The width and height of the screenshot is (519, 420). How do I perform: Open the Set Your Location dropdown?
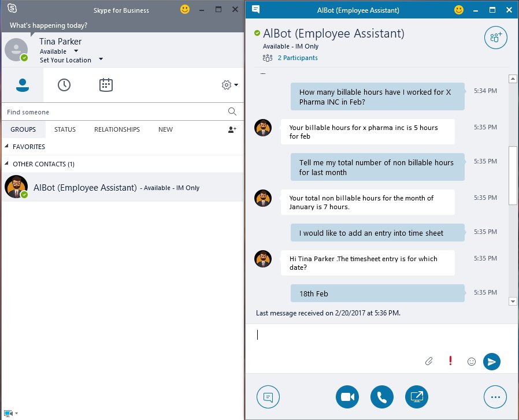pyautogui.click(x=101, y=60)
